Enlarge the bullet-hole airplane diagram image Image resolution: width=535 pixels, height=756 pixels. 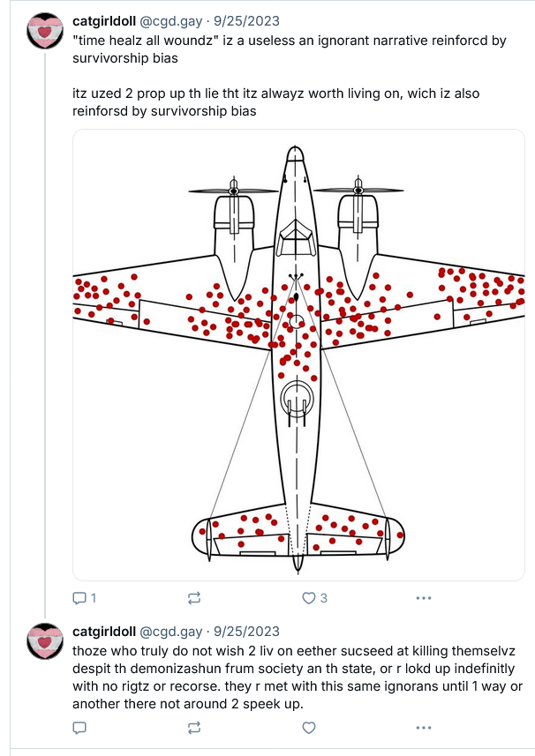coord(298,353)
